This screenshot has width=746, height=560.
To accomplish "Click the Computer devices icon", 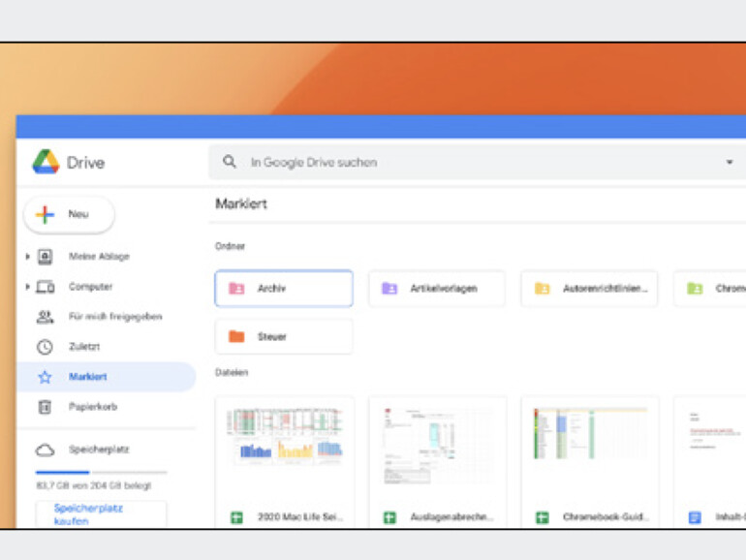I will point(46,287).
